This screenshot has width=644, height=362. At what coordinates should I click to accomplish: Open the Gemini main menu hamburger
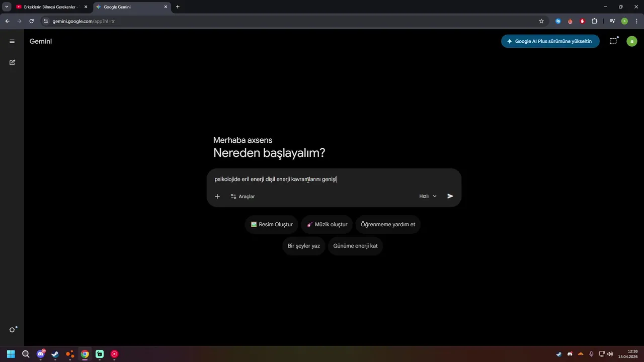(12, 41)
